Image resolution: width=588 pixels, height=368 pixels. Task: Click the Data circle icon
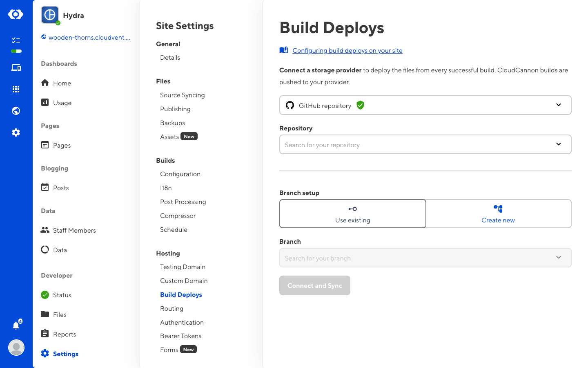[x=45, y=249]
